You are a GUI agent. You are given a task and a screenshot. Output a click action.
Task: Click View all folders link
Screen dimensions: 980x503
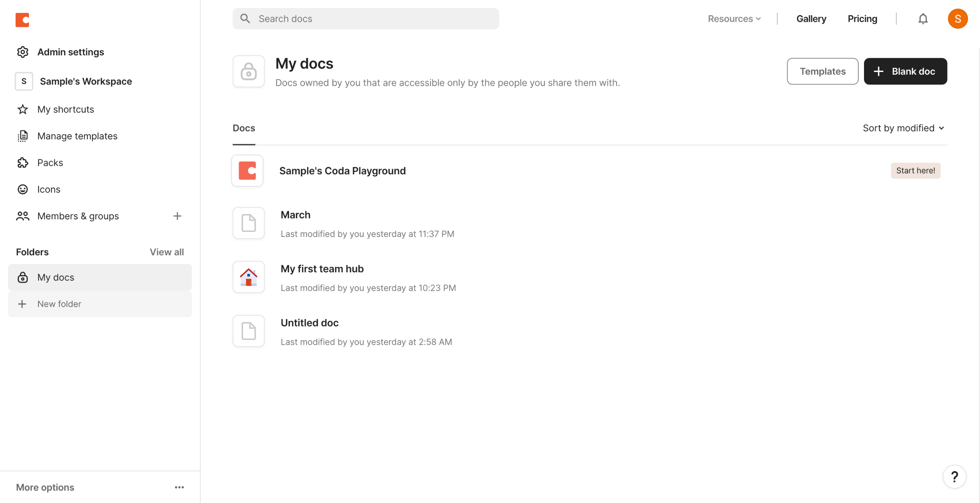click(167, 252)
